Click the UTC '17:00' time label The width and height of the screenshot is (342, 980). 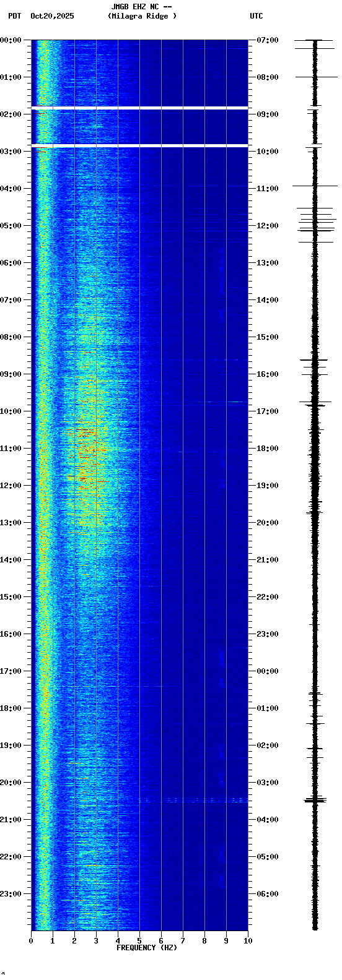point(268,411)
